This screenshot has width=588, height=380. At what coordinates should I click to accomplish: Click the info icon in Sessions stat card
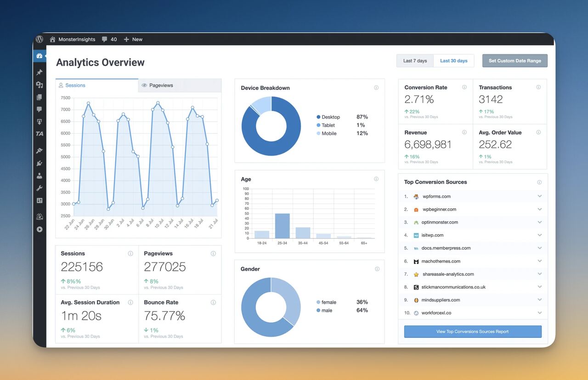(130, 254)
